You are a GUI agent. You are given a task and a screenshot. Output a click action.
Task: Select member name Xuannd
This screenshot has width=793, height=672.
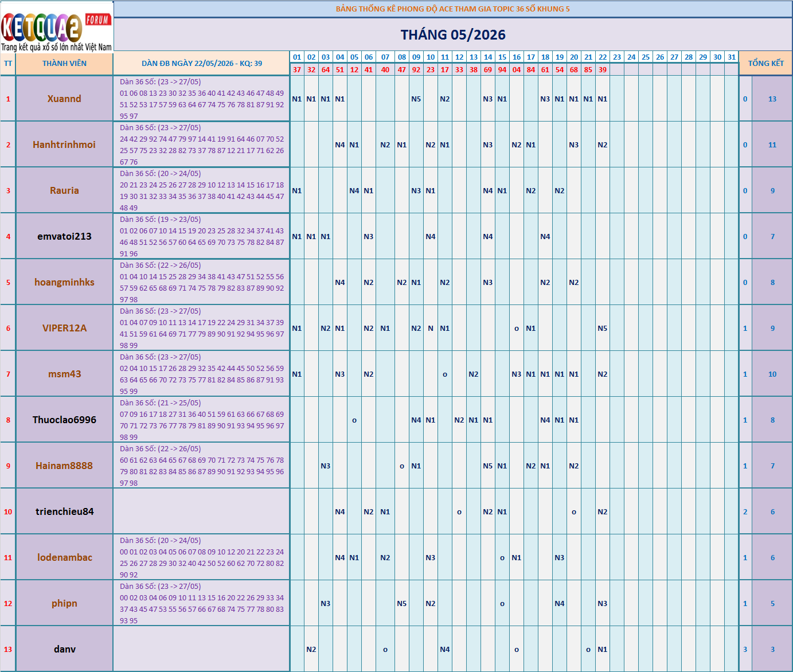pos(64,99)
